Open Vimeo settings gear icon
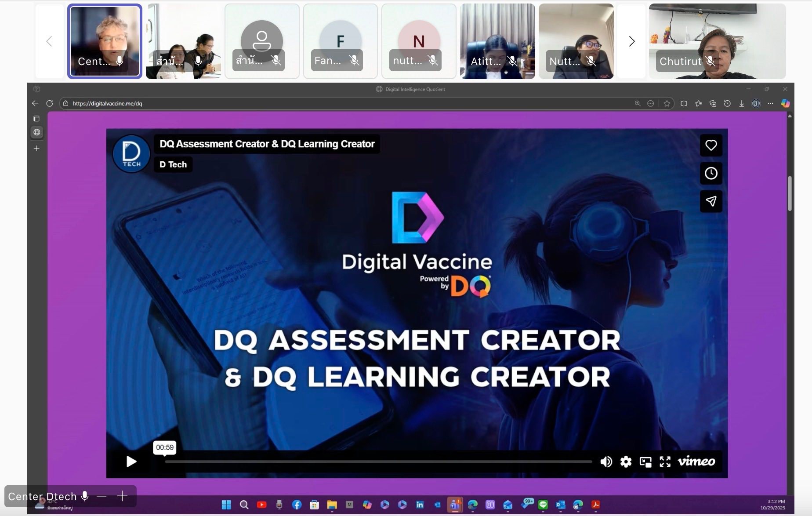812x516 pixels. point(626,461)
